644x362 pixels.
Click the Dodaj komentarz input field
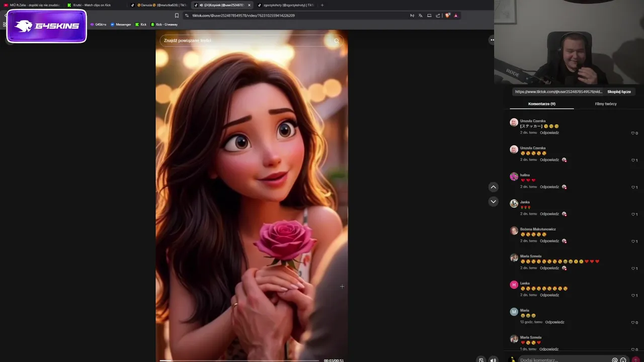[x=563, y=360]
